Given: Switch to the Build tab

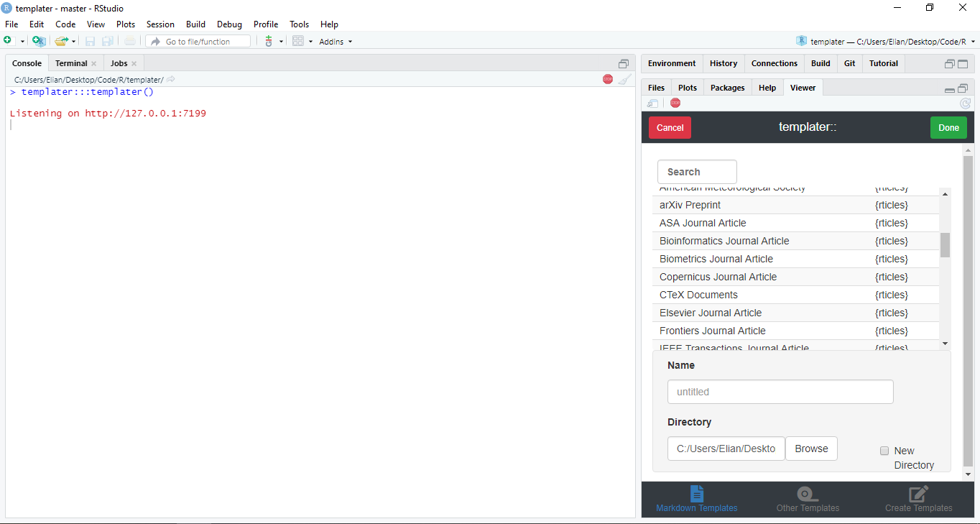Looking at the screenshot, I should pos(820,63).
